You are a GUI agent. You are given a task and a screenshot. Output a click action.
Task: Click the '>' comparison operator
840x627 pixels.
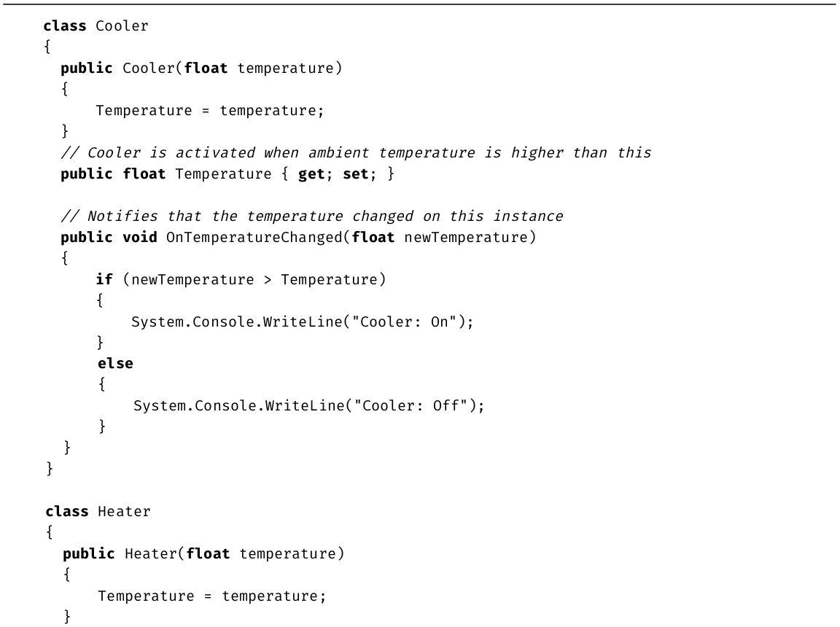[x=268, y=280]
